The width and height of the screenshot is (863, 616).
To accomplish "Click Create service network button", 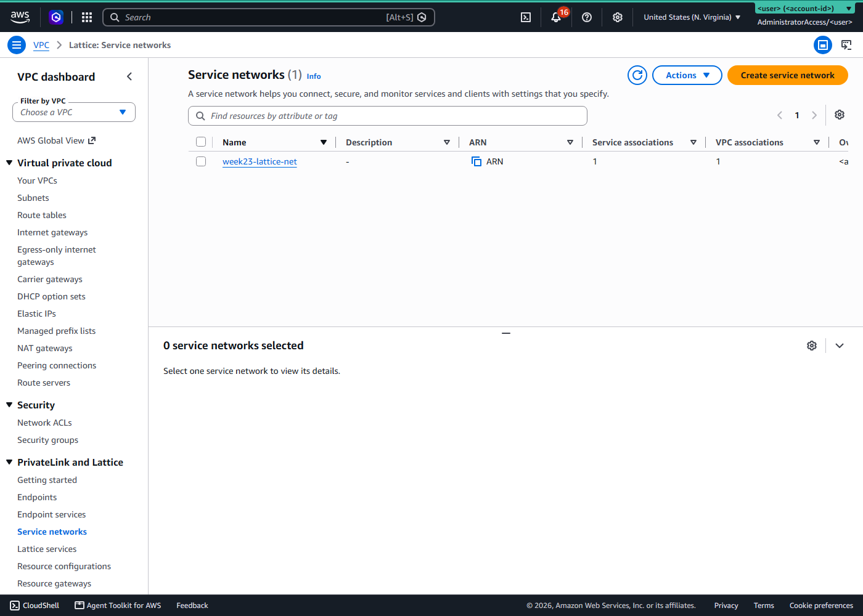I will click(x=788, y=75).
